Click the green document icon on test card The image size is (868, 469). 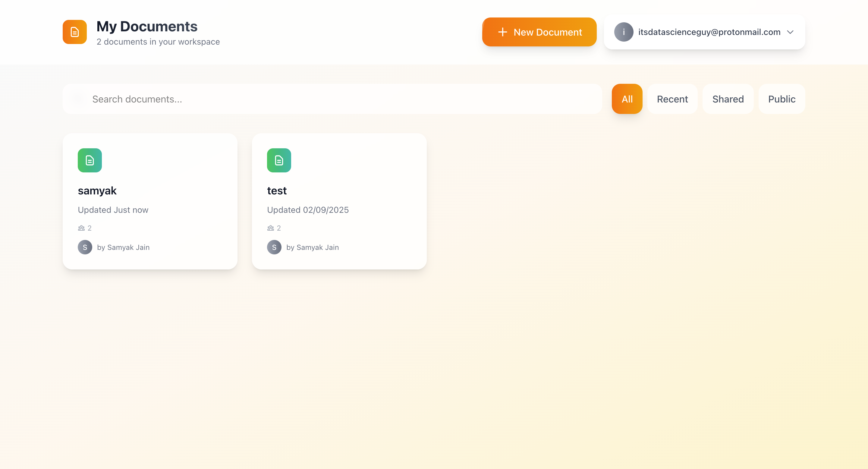(279, 160)
